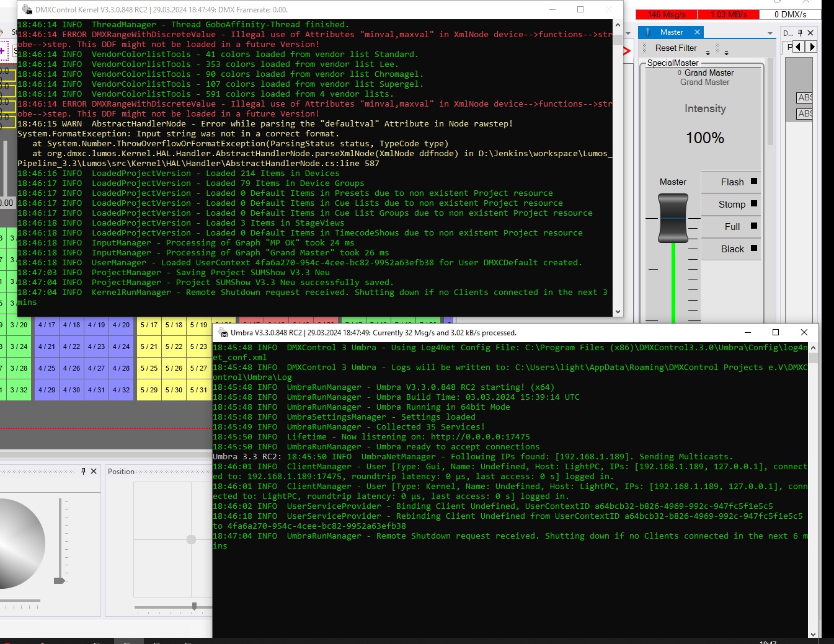The image size is (834, 644).
Task: Toggle the Full master button
Action: pyautogui.click(x=732, y=227)
